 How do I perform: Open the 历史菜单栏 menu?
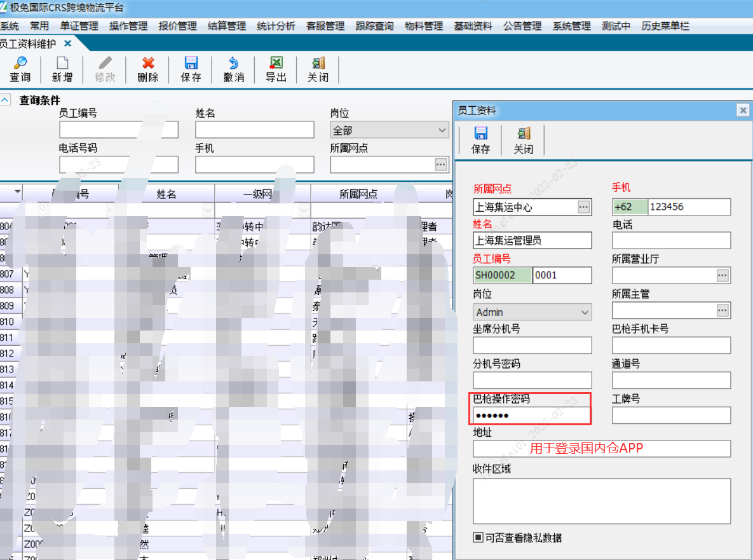(x=665, y=26)
